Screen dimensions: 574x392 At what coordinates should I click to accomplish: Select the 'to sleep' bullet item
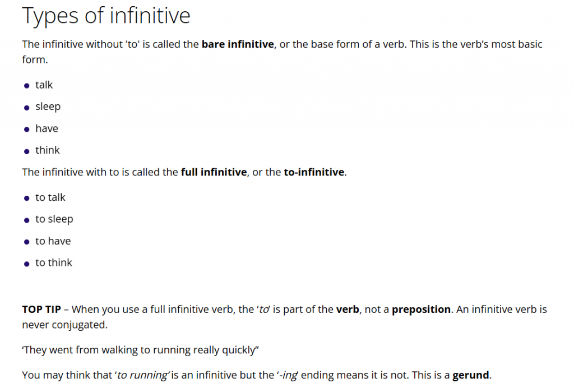tap(54, 219)
